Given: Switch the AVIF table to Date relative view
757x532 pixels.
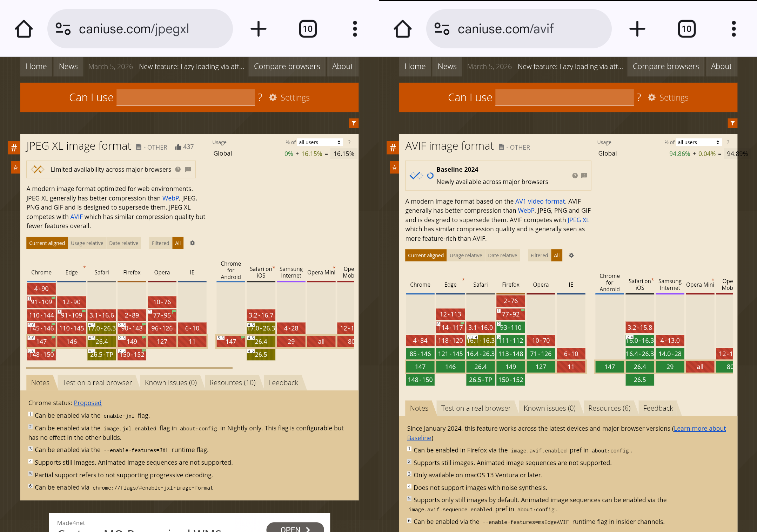Looking at the screenshot, I should 502,255.
